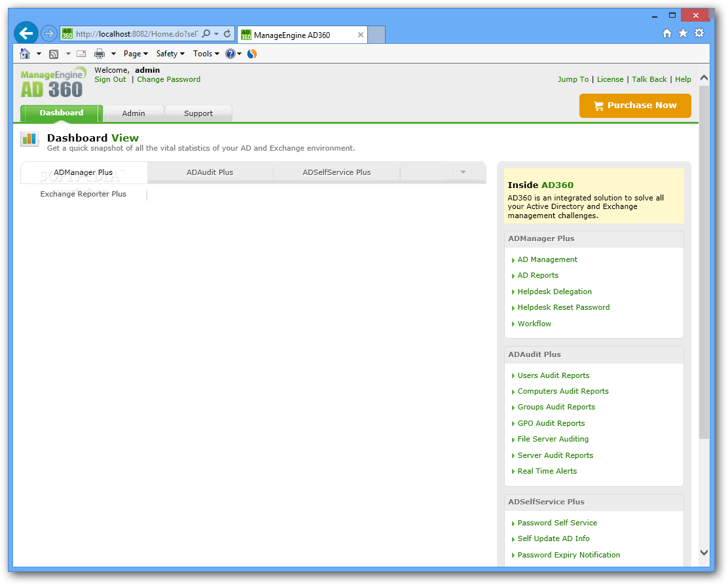This screenshot has width=728, height=585.
Task: Click the orange-blue swirl toolbar icon
Action: click(x=252, y=54)
